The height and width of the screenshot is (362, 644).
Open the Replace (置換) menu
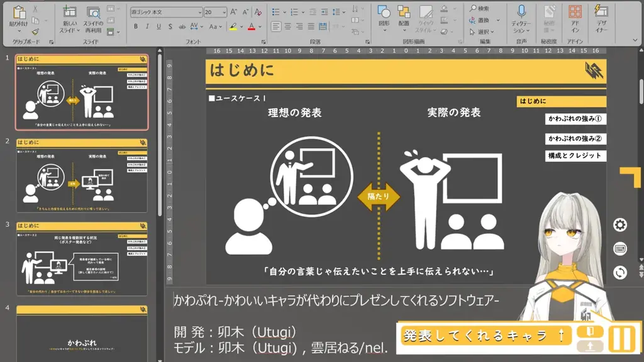[x=482, y=19]
